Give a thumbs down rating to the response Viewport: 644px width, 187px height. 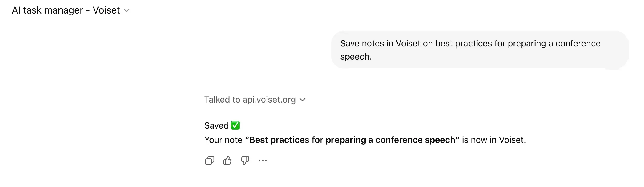pos(245,160)
